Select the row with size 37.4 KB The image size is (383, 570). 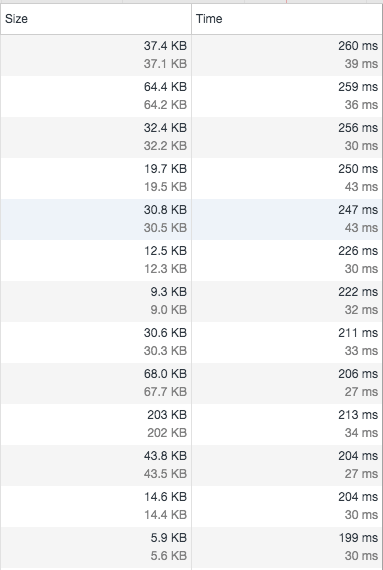(192, 55)
